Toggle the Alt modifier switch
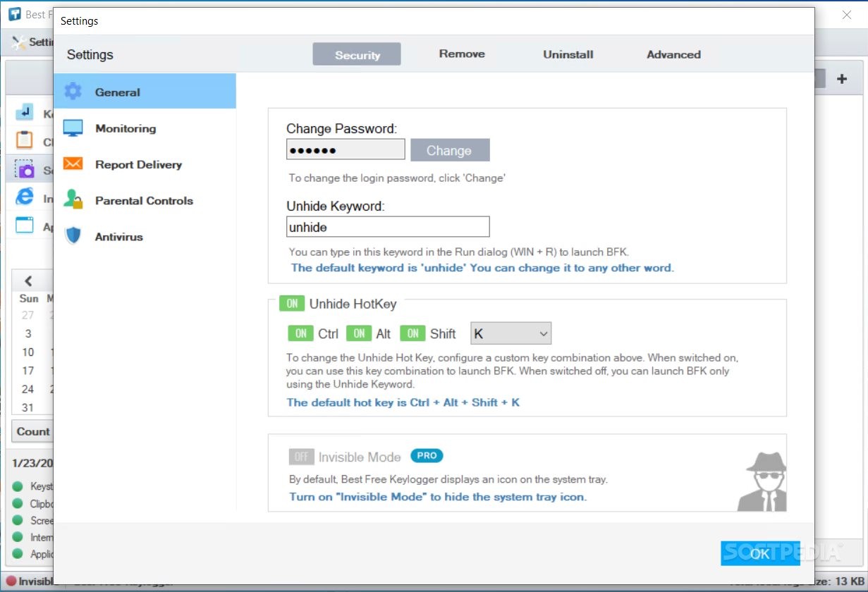 (360, 333)
